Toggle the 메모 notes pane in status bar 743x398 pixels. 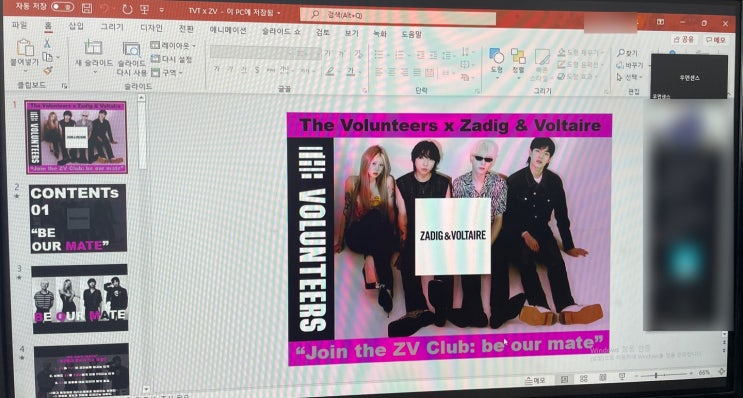pos(536,380)
